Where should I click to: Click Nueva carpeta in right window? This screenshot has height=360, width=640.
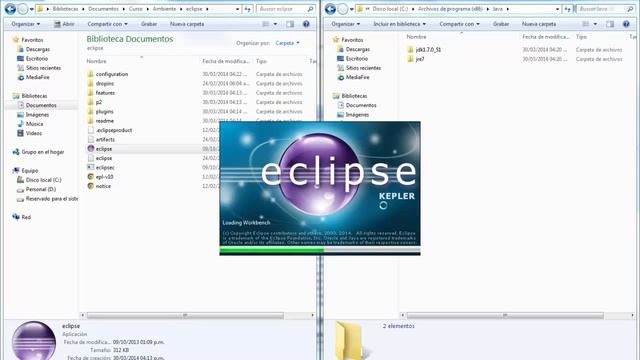[539, 24]
